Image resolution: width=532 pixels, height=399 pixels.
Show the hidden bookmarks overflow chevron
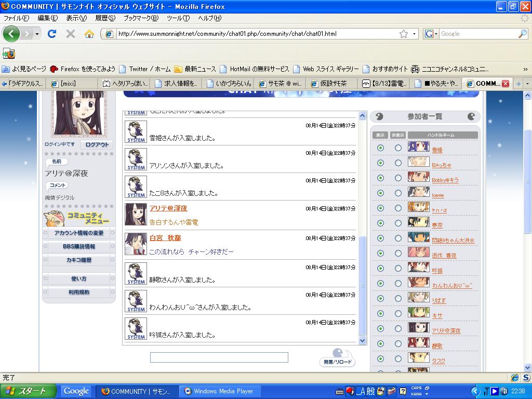tap(525, 69)
